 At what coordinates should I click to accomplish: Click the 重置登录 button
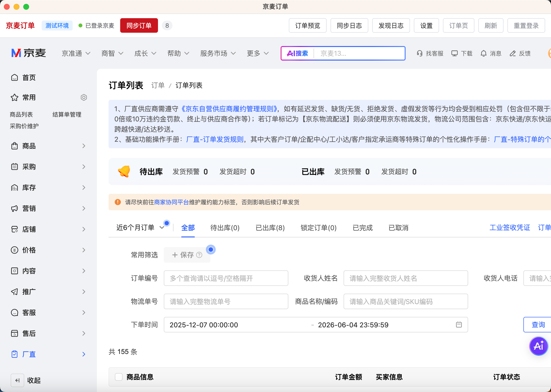526,25
